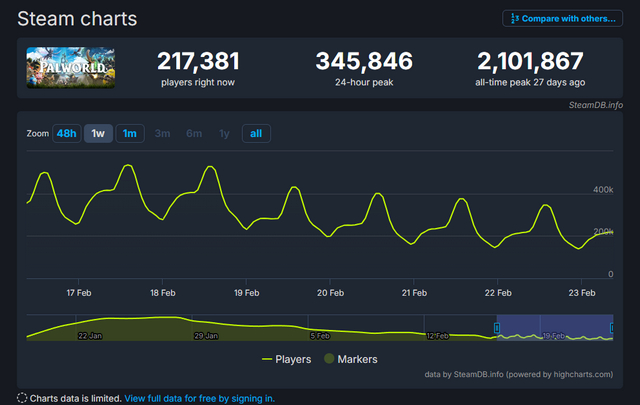Click the 23 Feb axis label
The image size is (640, 405).
[582, 293]
